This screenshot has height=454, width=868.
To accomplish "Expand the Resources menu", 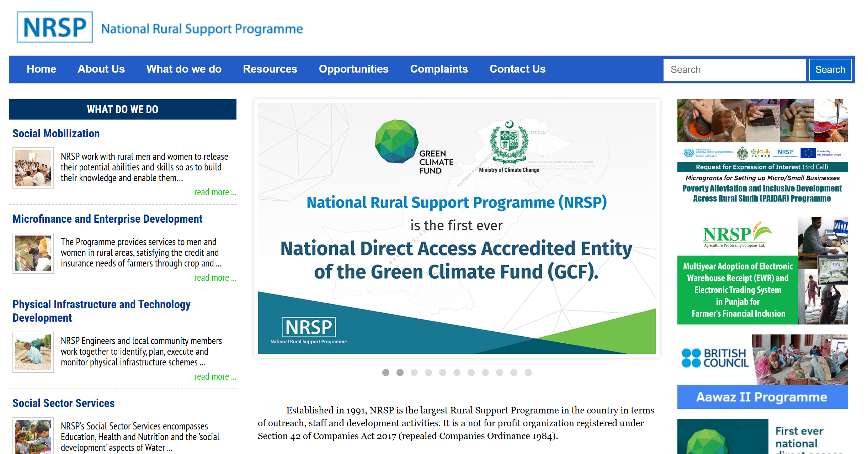I will point(270,69).
